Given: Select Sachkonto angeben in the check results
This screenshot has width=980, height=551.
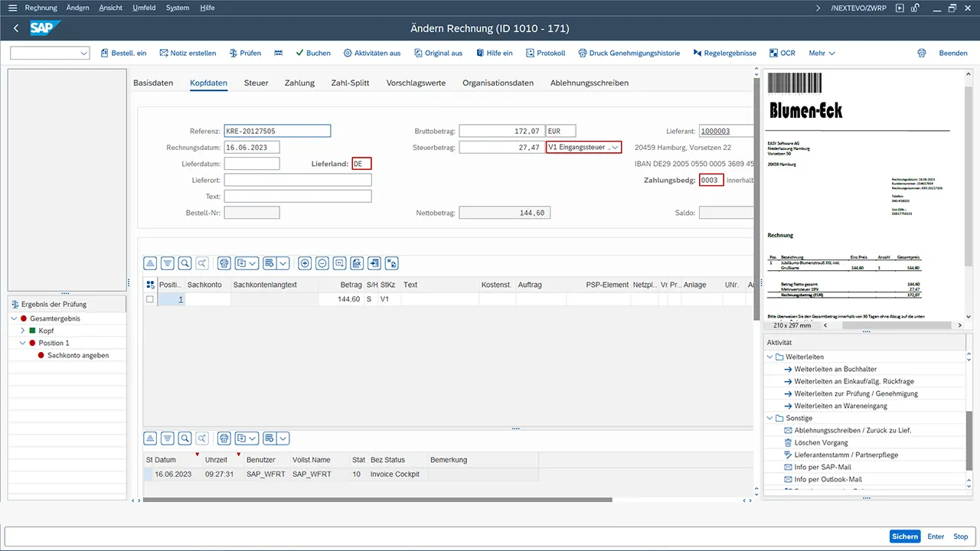Looking at the screenshot, I should 78,355.
